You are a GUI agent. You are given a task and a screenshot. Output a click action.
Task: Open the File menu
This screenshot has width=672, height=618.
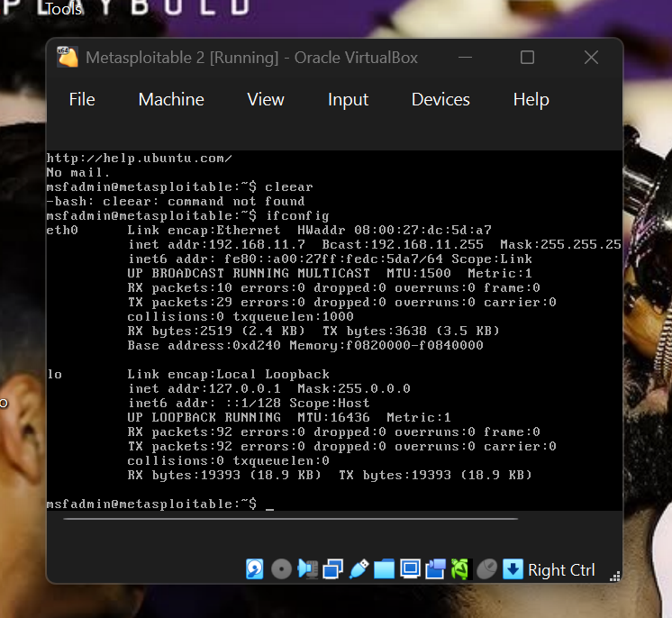pos(82,99)
